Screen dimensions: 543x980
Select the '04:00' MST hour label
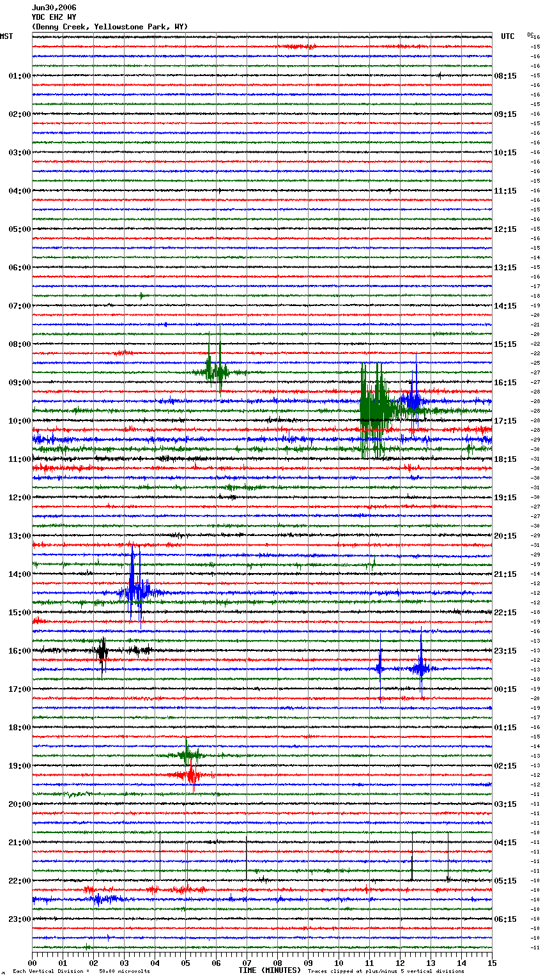click(19, 191)
